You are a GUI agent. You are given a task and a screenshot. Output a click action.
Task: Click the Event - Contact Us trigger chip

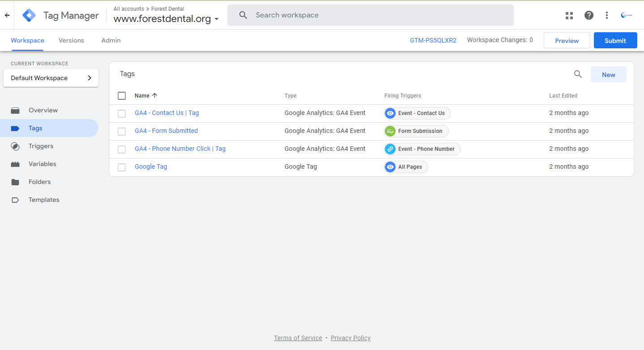click(x=417, y=113)
